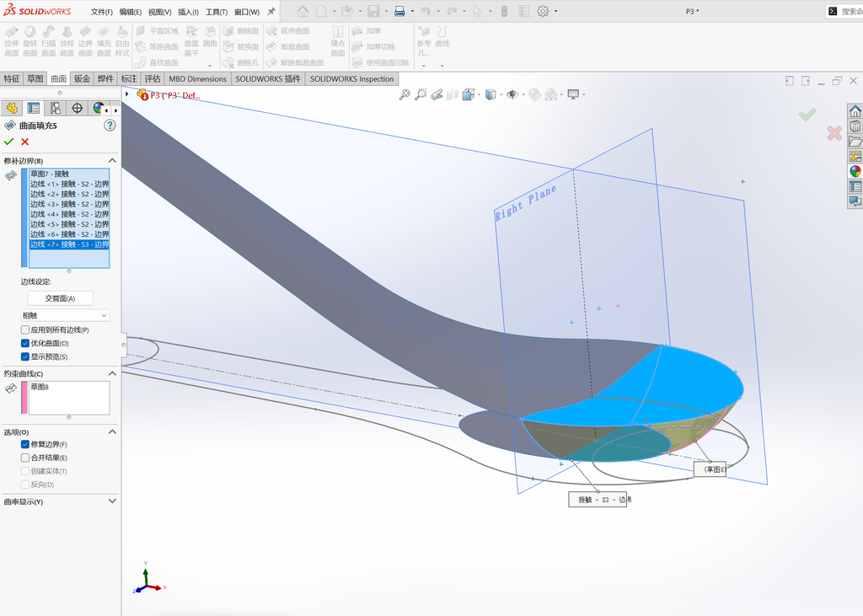Open the 编辑(E) menu
The image size is (863, 616).
[x=131, y=12]
